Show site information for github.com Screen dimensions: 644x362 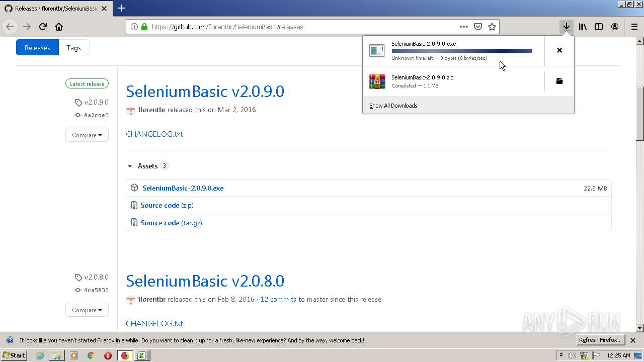point(134,27)
